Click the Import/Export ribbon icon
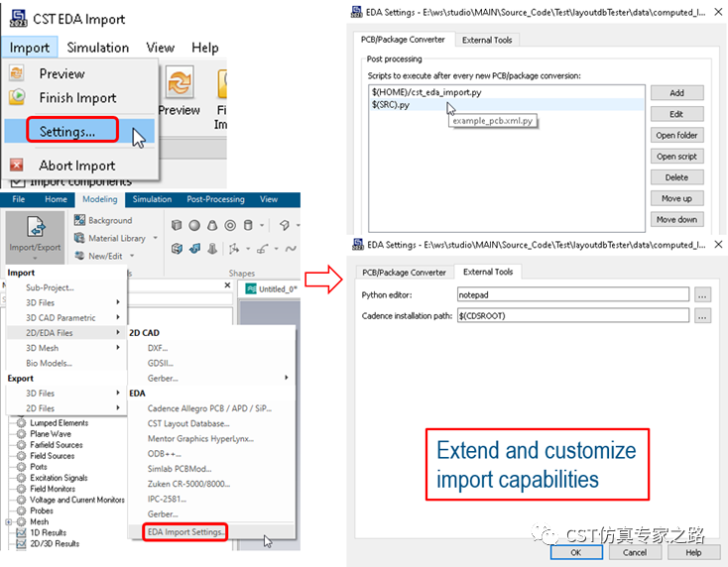The height and width of the screenshot is (567, 728). [x=36, y=227]
